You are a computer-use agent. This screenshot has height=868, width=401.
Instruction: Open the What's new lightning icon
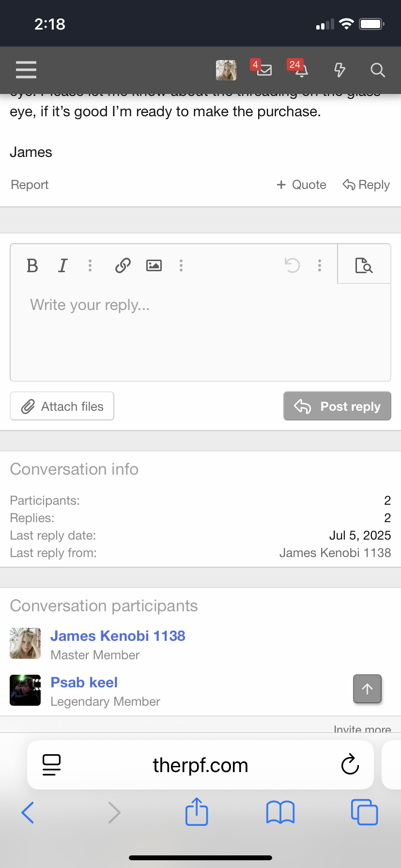tap(340, 70)
